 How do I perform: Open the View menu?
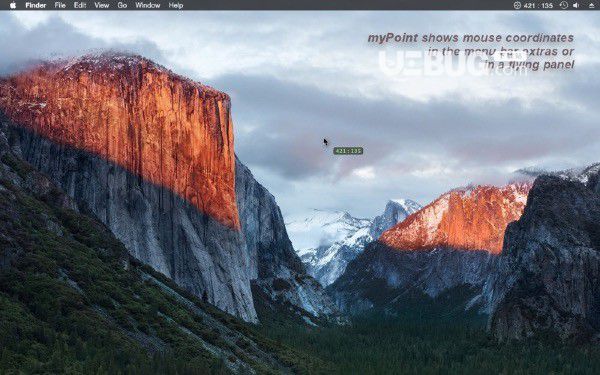[x=102, y=5]
